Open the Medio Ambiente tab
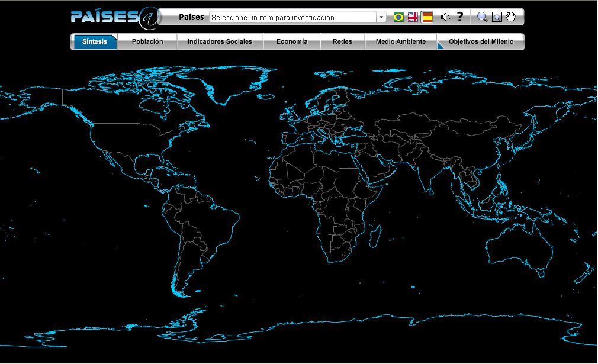Image resolution: width=598 pixels, height=364 pixels. [400, 42]
